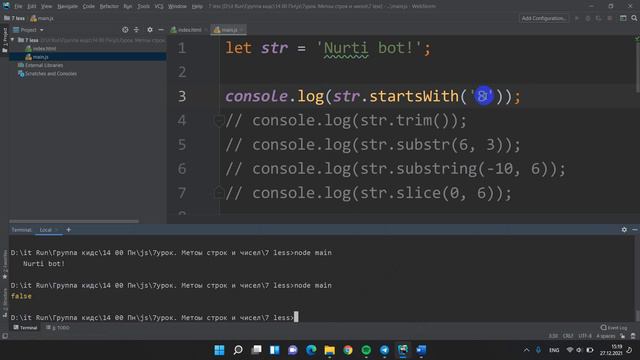Open the Event Log
Image resolution: width=640 pixels, height=360 pixels.
614,327
